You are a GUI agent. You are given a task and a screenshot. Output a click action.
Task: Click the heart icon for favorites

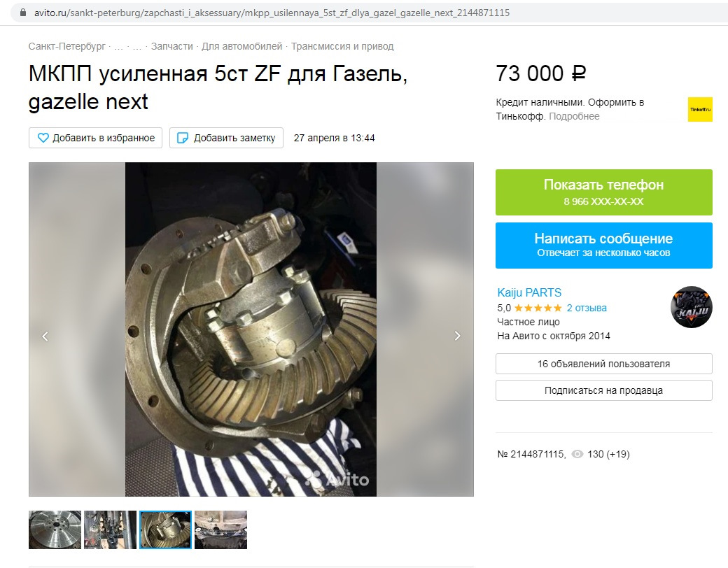click(x=43, y=138)
